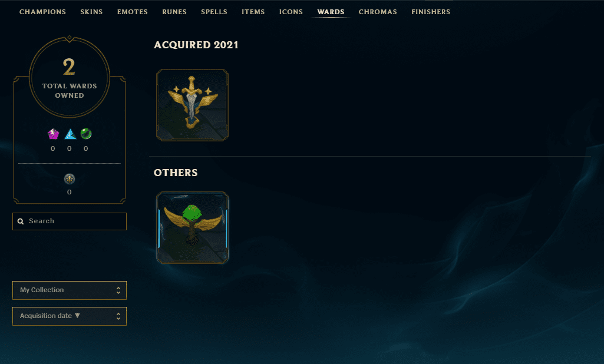Open the My Collection dropdown
The image size is (604, 364).
tap(70, 290)
